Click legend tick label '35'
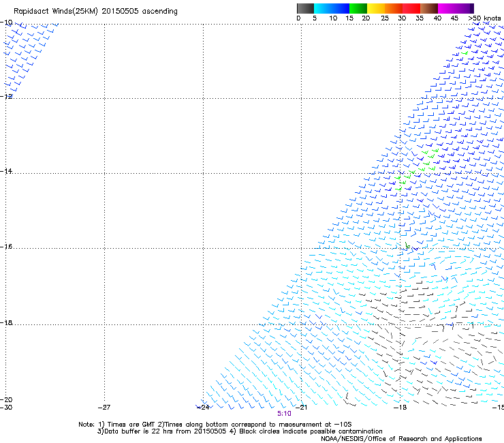 [x=420, y=18]
